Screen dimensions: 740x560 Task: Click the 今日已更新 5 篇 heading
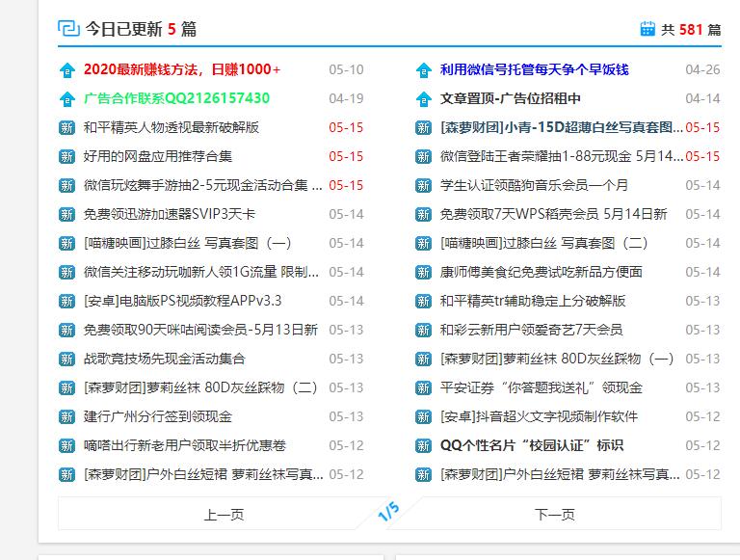pyautogui.click(x=141, y=29)
